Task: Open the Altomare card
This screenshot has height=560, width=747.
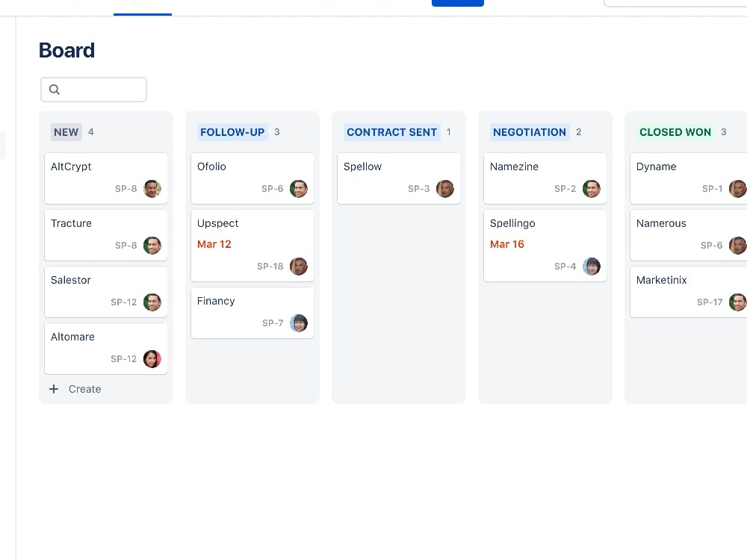Action: click(106, 349)
